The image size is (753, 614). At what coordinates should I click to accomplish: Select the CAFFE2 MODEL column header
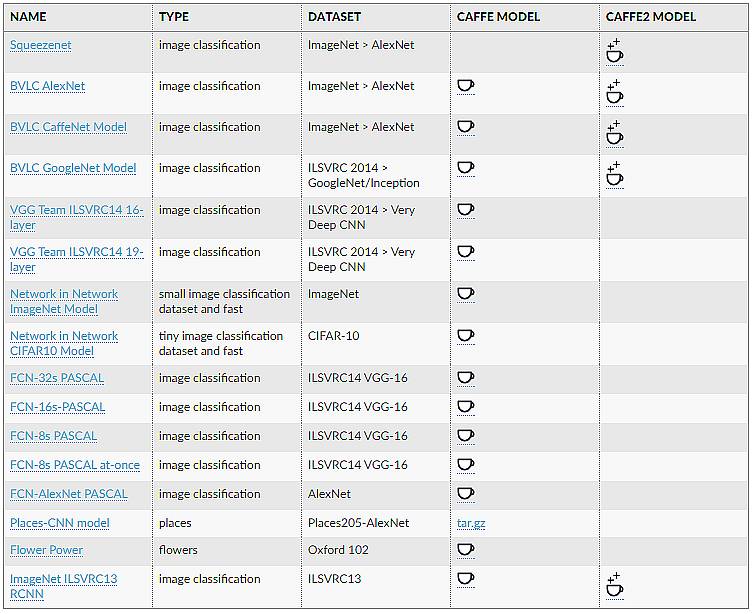651,17
